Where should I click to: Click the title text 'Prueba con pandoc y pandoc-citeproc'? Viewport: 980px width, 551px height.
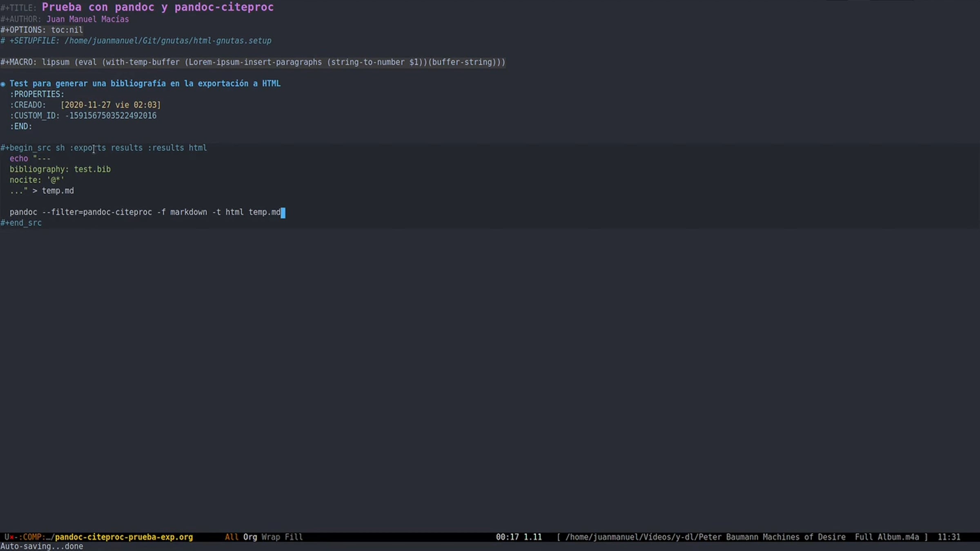tap(158, 7)
